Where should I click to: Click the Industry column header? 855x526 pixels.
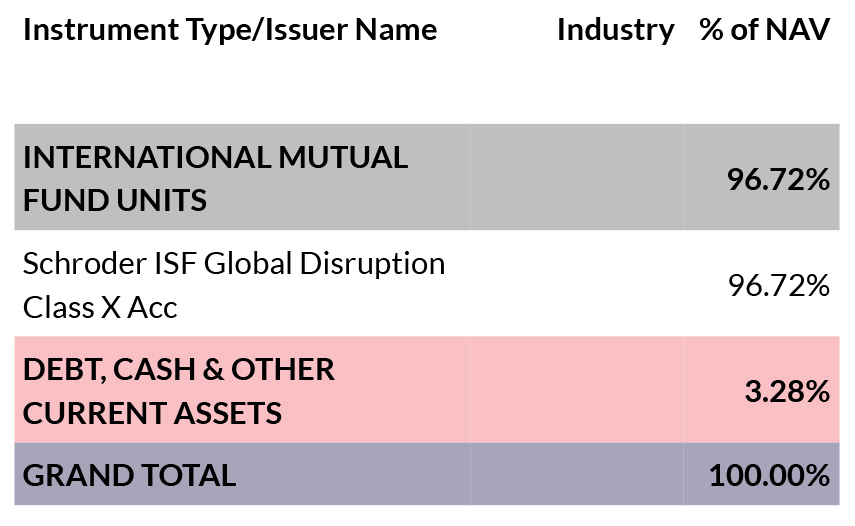click(x=616, y=29)
